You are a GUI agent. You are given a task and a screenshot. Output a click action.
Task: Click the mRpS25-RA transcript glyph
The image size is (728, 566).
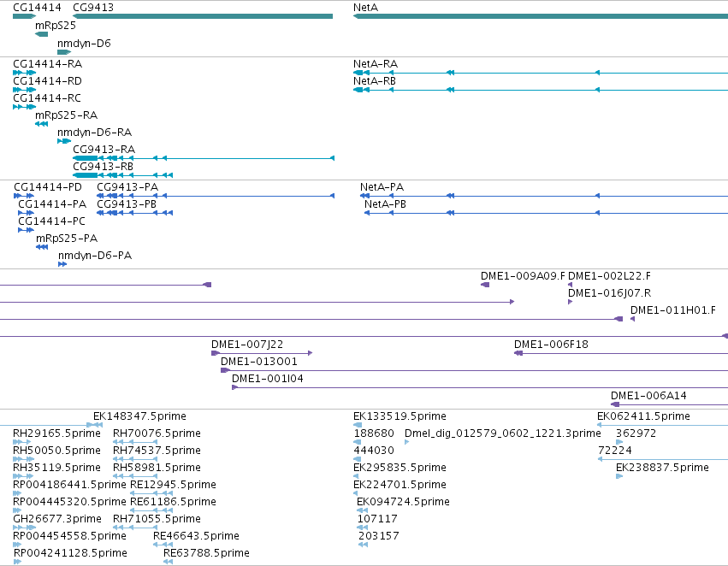click(41, 124)
